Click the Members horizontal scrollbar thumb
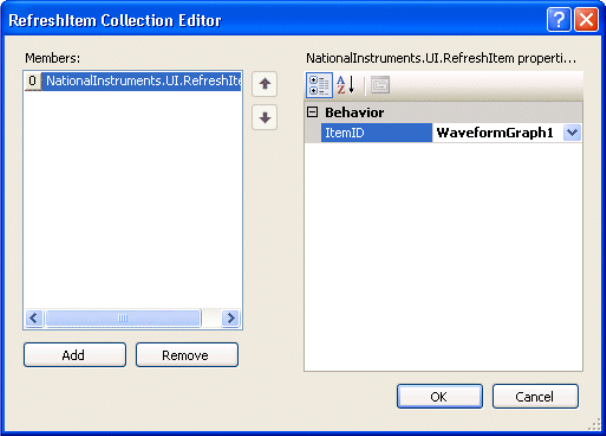 (x=123, y=318)
